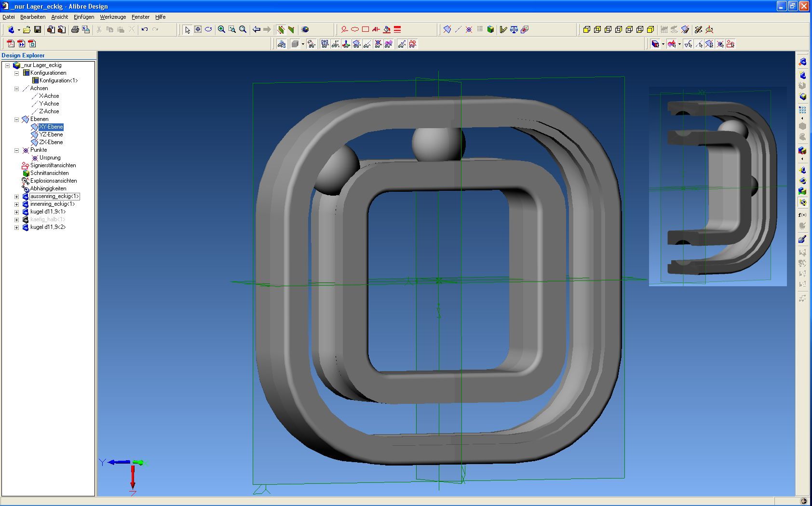The image size is (812, 506).
Task: Select Signierstiftansichten in the tree
Action: [53, 165]
